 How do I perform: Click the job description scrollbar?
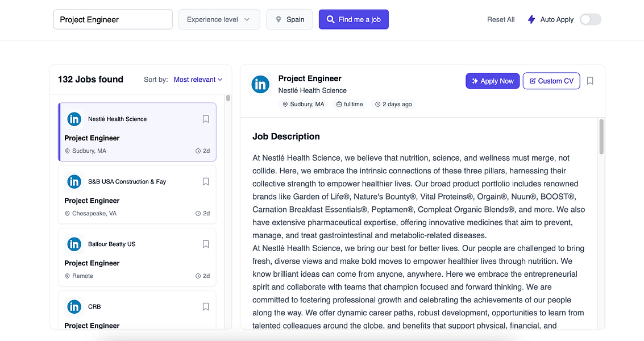[x=601, y=136]
